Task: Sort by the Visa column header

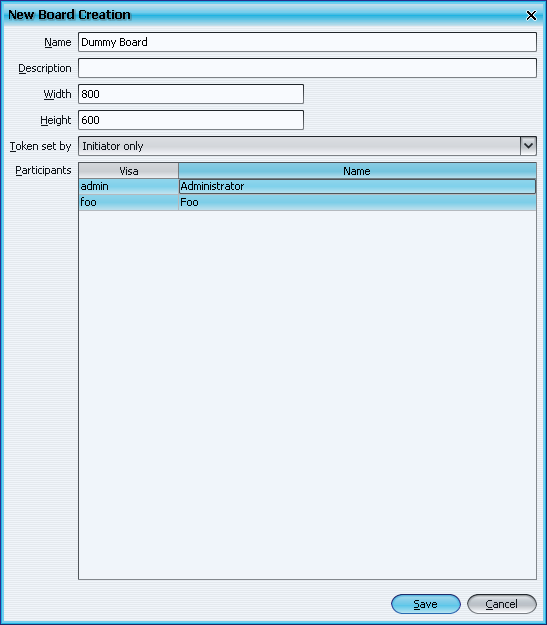Action: pyautogui.click(x=128, y=171)
